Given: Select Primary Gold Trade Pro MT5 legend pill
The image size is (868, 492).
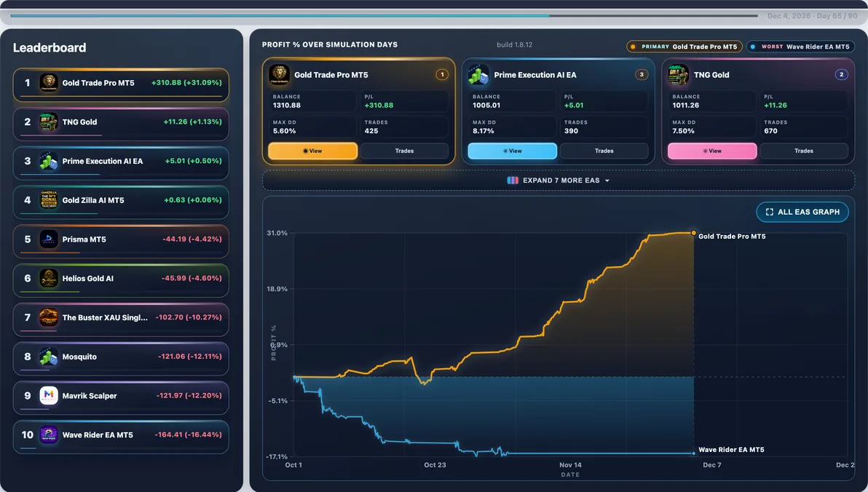Looking at the screenshot, I should click(684, 47).
